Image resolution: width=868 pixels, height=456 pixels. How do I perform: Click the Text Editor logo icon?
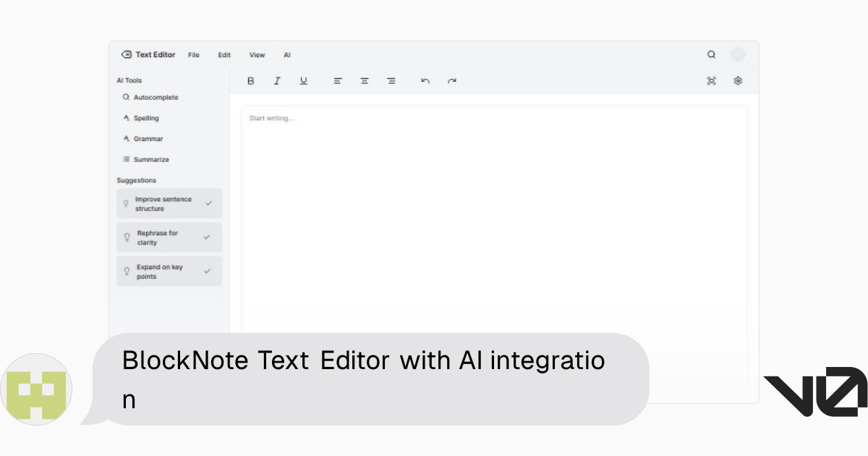(127, 54)
